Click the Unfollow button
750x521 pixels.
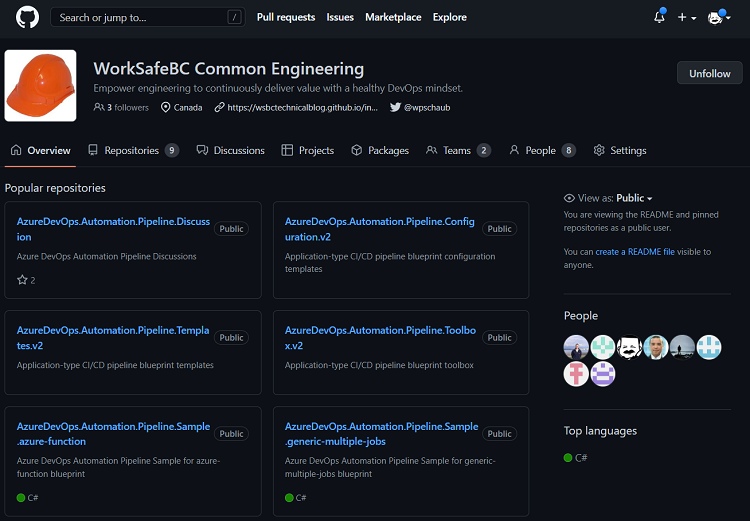click(709, 73)
